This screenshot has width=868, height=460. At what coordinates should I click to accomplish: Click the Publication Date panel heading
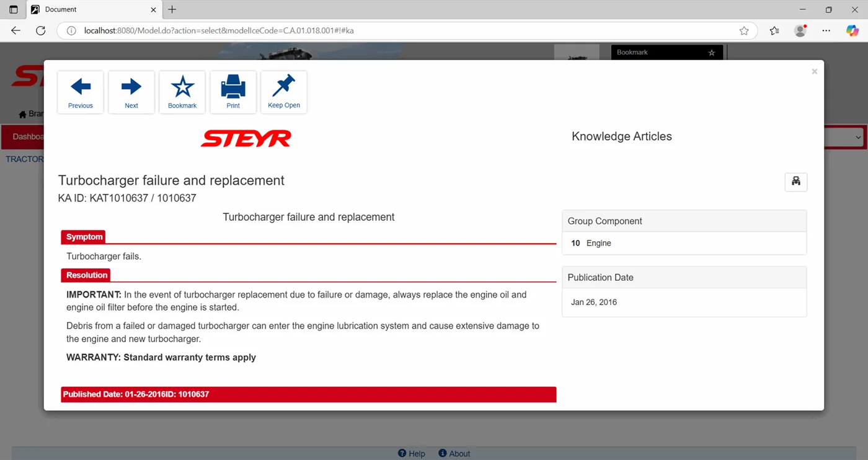coord(684,278)
